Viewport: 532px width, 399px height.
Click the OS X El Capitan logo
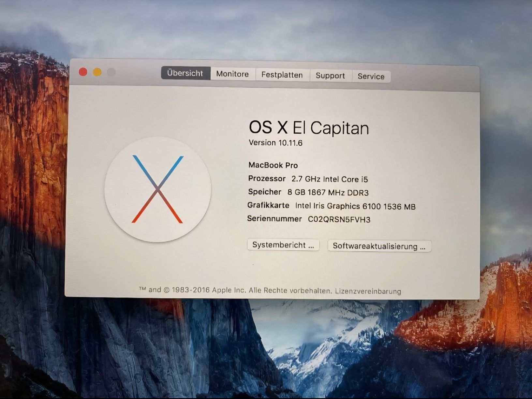(158, 189)
